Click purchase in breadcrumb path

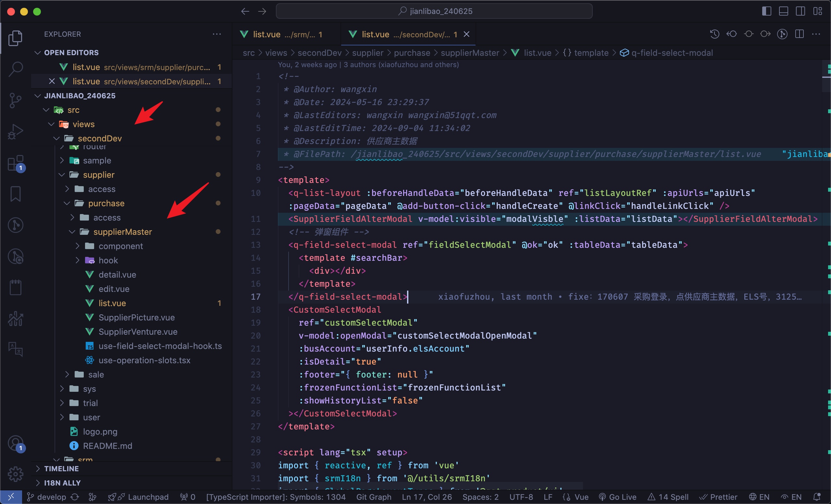(412, 53)
